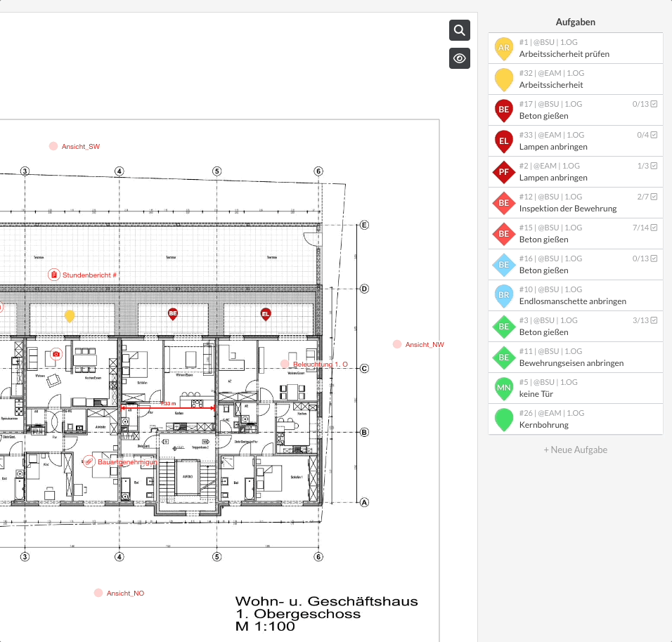The height and width of the screenshot is (642, 672).
Task: Open the search magnifier tool
Action: tap(459, 30)
